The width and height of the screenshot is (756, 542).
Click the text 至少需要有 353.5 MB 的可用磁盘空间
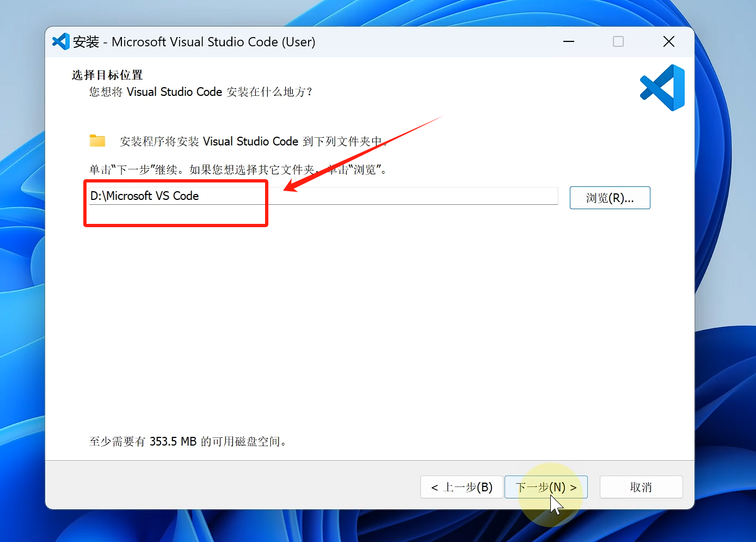[x=187, y=441]
